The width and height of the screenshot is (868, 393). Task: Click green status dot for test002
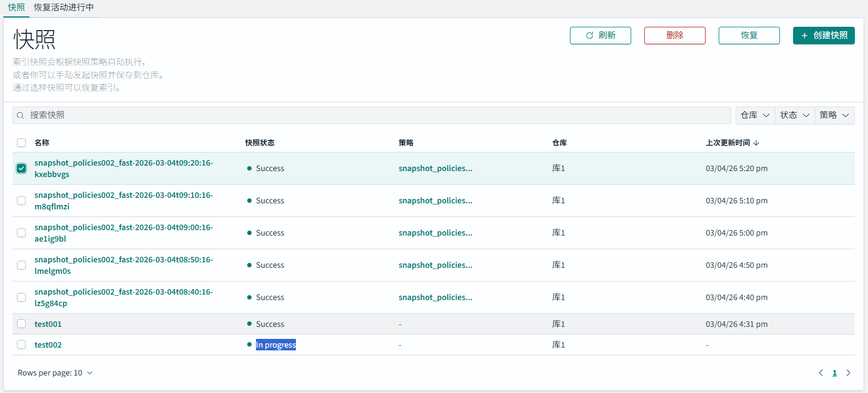tap(249, 345)
